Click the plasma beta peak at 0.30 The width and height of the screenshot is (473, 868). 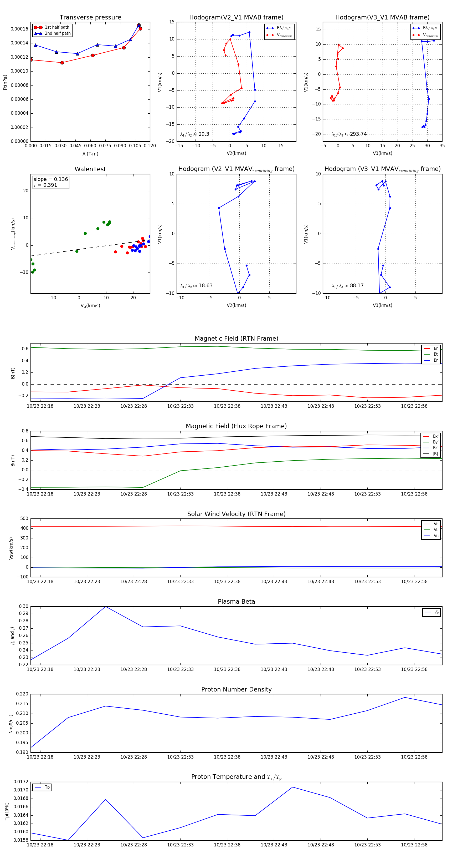tap(105, 607)
